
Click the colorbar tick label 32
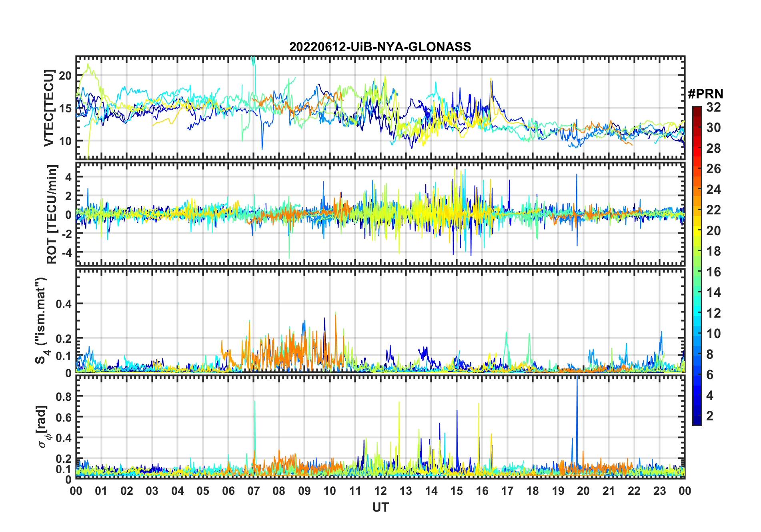coord(713,107)
